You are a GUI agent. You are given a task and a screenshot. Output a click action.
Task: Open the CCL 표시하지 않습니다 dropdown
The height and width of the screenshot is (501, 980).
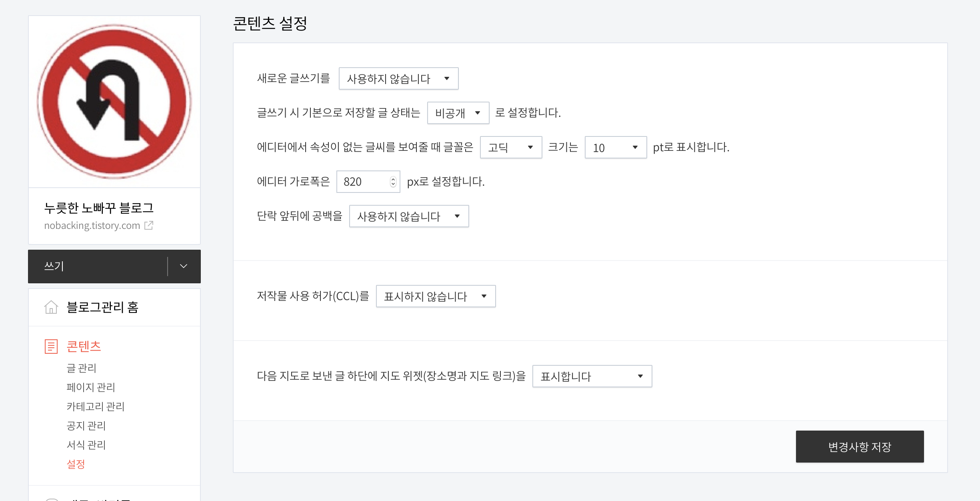pyautogui.click(x=436, y=296)
